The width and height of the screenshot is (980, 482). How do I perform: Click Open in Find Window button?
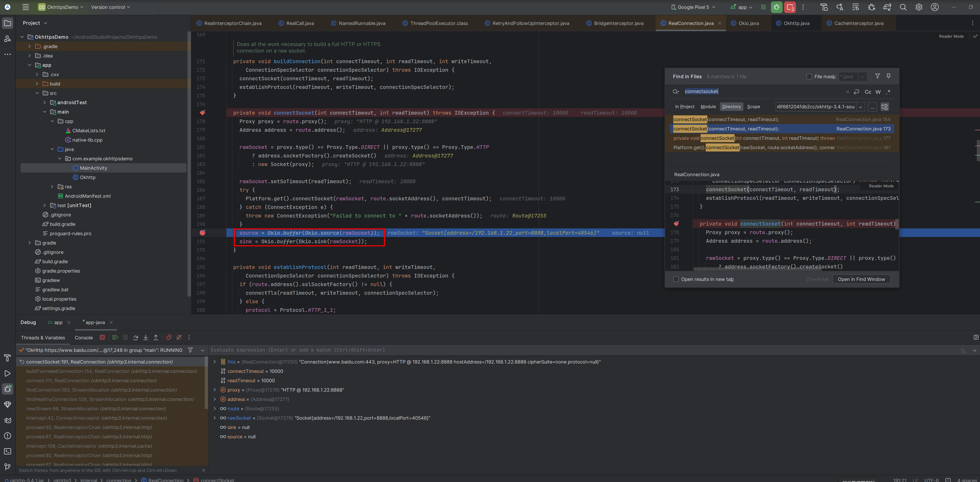[x=861, y=279]
